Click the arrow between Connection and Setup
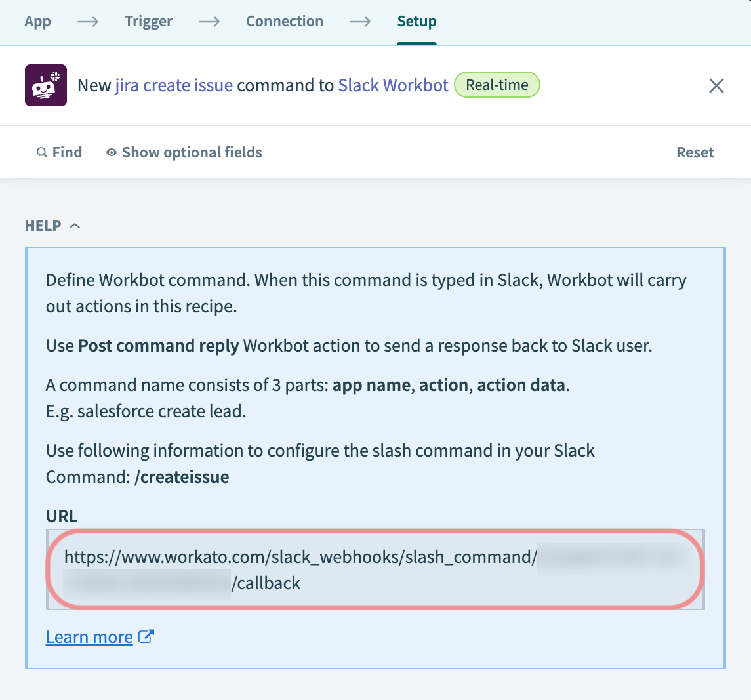The image size is (751, 700). click(x=360, y=22)
